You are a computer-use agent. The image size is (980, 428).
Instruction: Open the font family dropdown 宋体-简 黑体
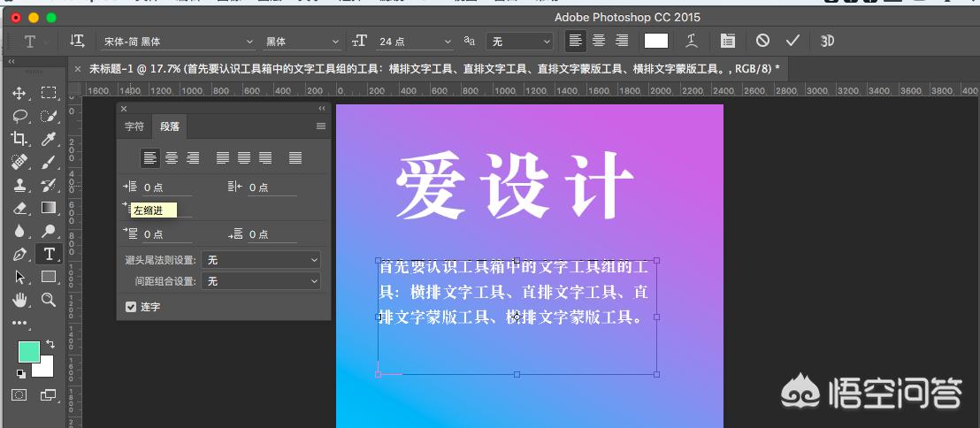point(178,42)
